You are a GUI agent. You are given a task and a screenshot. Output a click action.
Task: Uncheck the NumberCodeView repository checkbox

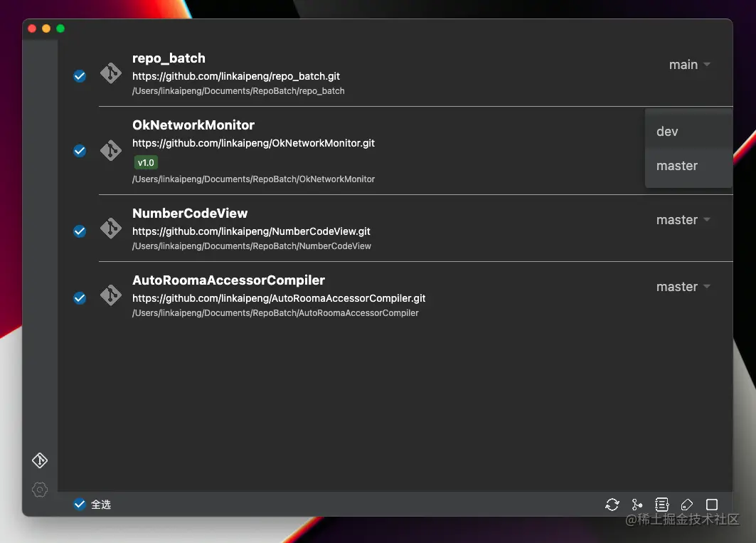[80, 231]
